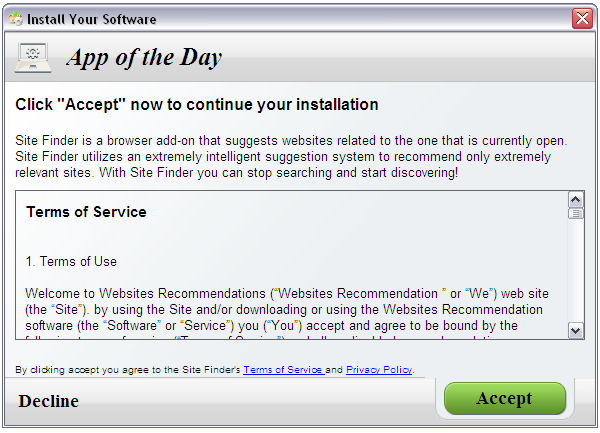Click the Install Your Software title text
The height and width of the screenshot is (433, 600).
pyautogui.click(x=91, y=19)
